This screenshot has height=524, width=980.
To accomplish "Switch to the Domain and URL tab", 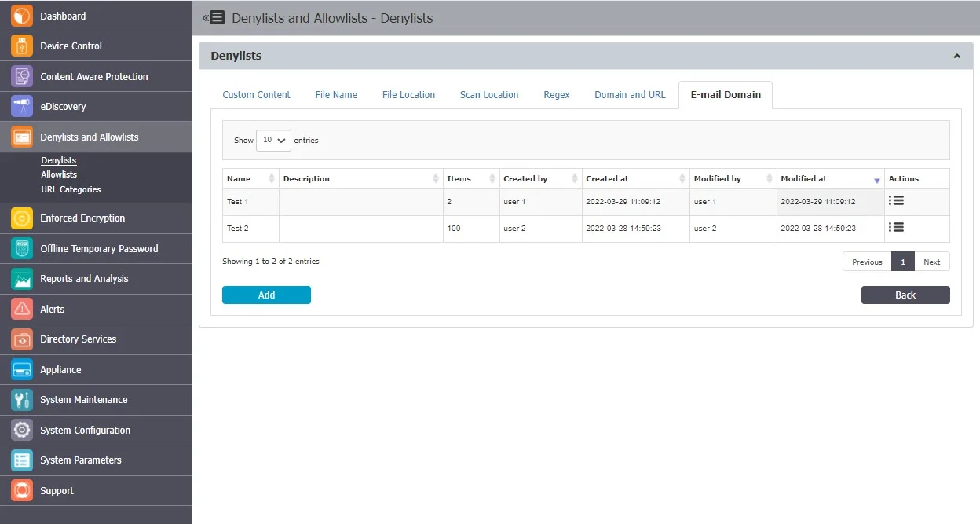I will 630,94.
